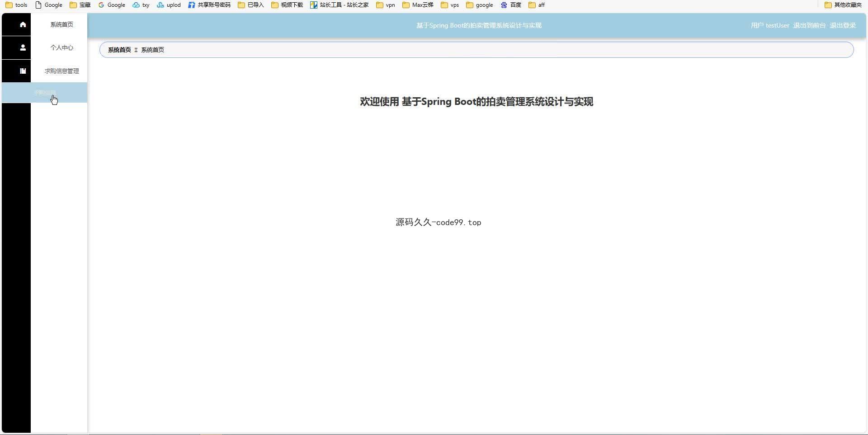Click the header title 基于Spring Boot的拍卖管理系统设计与实现
Image resolution: width=868 pixels, height=435 pixels.
[479, 25]
